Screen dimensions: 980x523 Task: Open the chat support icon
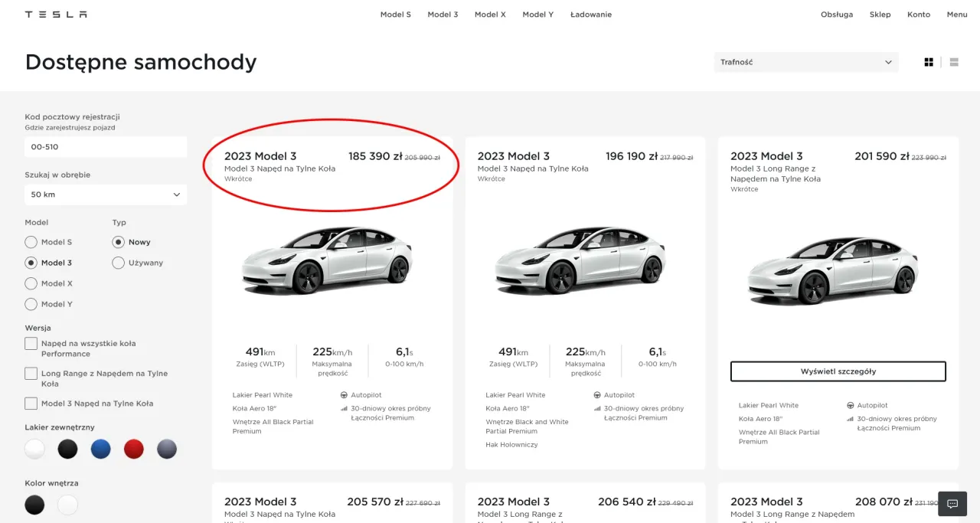click(x=952, y=504)
